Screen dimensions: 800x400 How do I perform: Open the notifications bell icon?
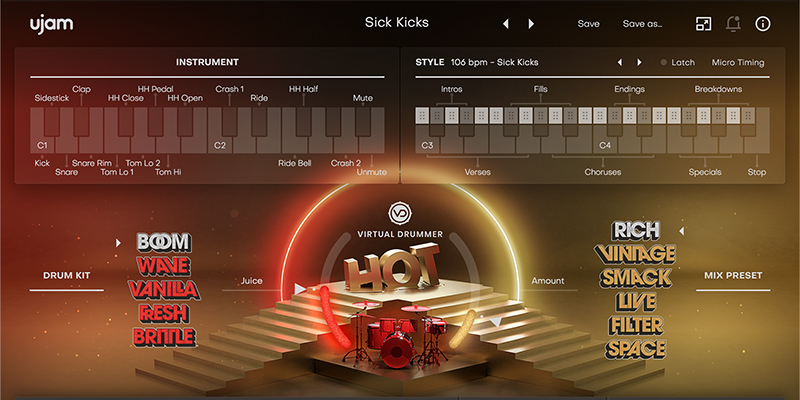coord(733,23)
